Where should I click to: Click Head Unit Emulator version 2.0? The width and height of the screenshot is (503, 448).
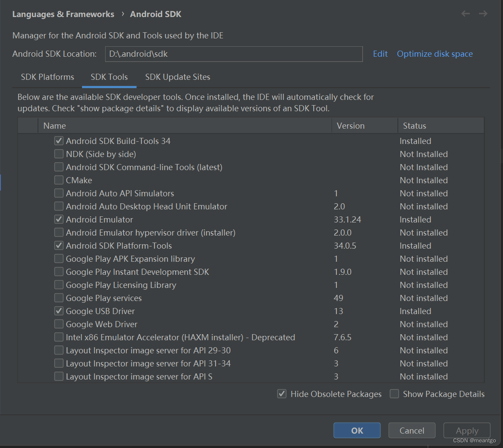[339, 206]
